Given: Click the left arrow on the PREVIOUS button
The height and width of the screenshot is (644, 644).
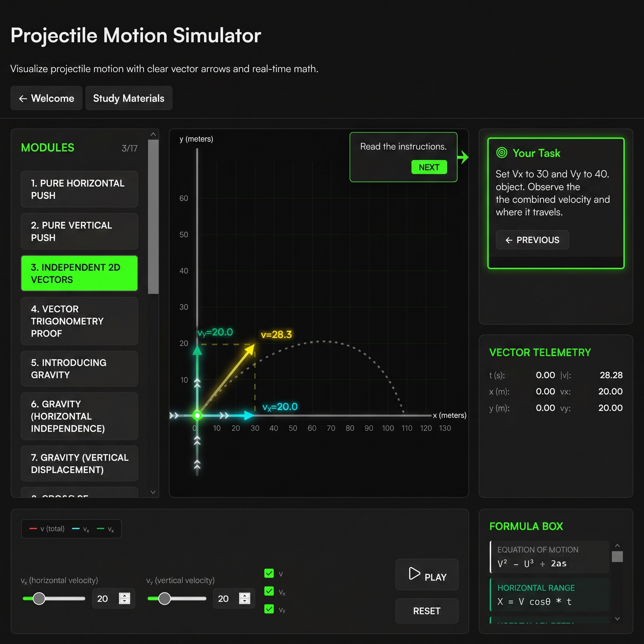Looking at the screenshot, I should pos(509,240).
